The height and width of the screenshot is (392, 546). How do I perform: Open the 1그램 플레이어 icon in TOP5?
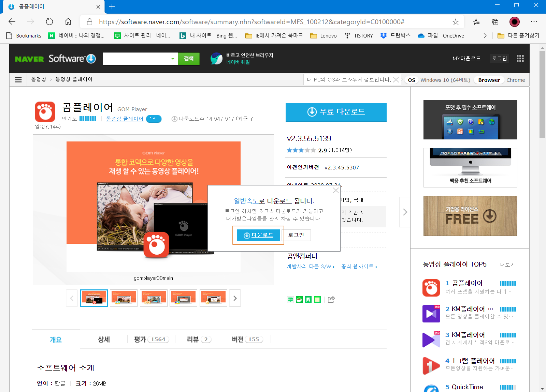click(x=431, y=365)
